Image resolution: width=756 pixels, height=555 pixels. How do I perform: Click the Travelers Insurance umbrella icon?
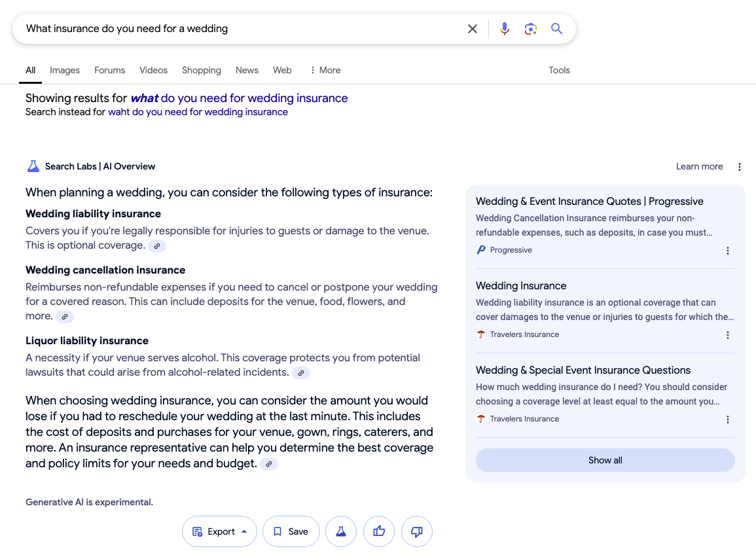[480, 334]
